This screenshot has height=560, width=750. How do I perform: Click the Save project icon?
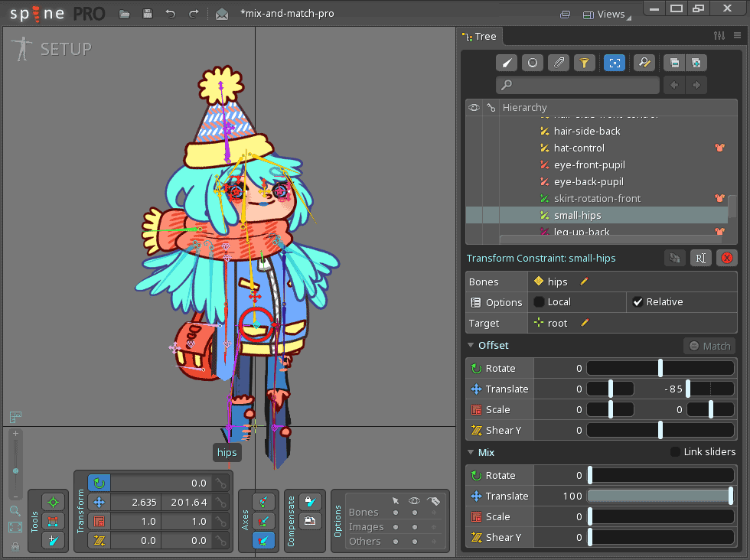point(147,14)
